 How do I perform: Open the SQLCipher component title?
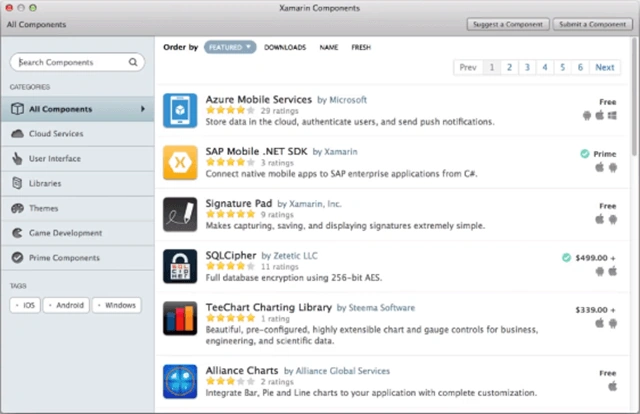[x=231, y=256]
